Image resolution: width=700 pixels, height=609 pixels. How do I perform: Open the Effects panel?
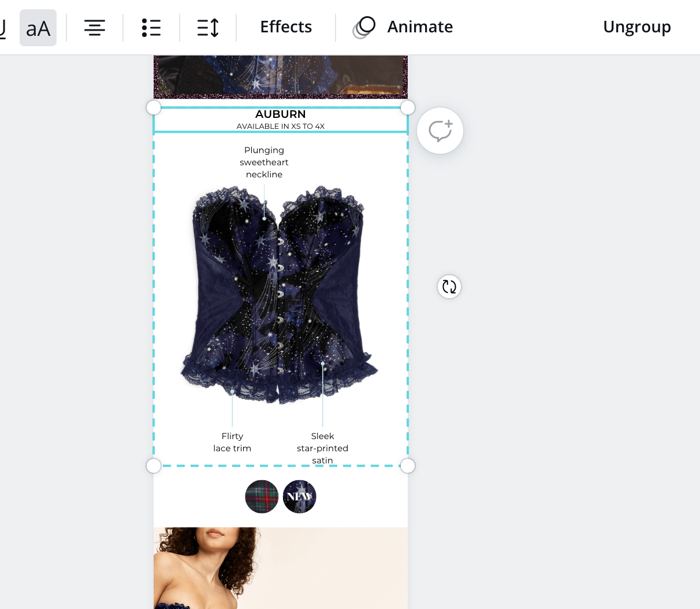286,27
